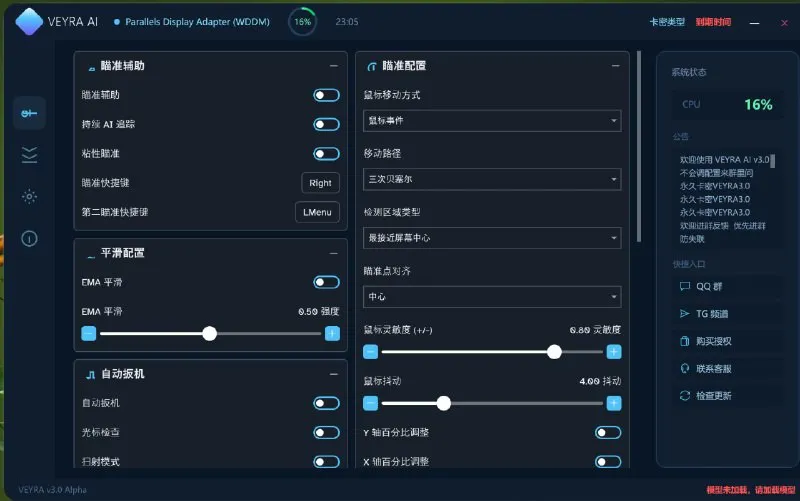The image size is (800, 501).
Task: Collapse the 平滑配置 panel
Action: (x=334, y=253)
